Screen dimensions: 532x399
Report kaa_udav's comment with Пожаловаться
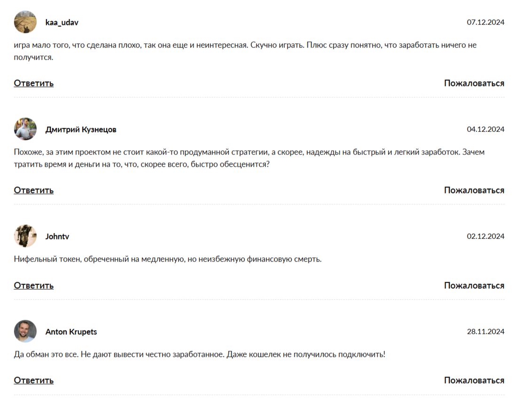(474, 83)
